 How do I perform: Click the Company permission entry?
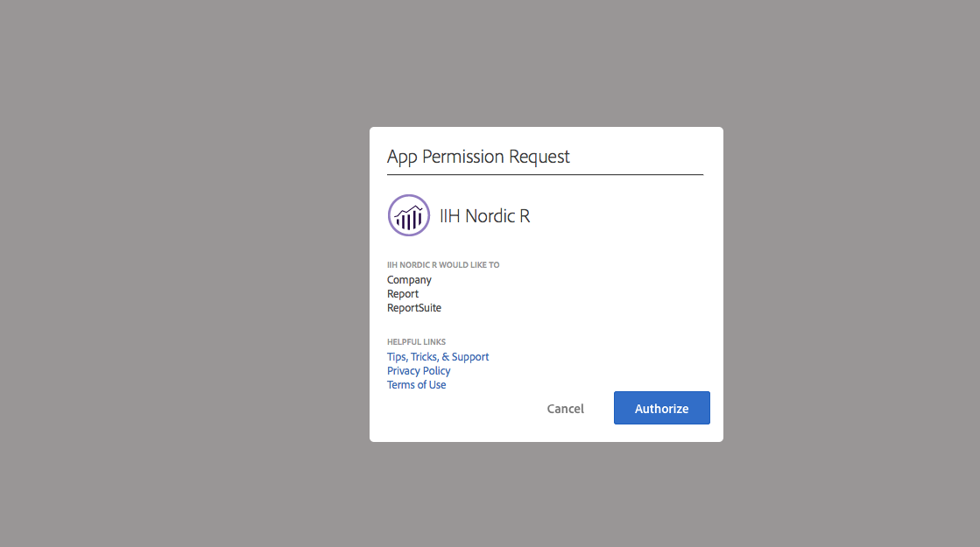[409, 280]
